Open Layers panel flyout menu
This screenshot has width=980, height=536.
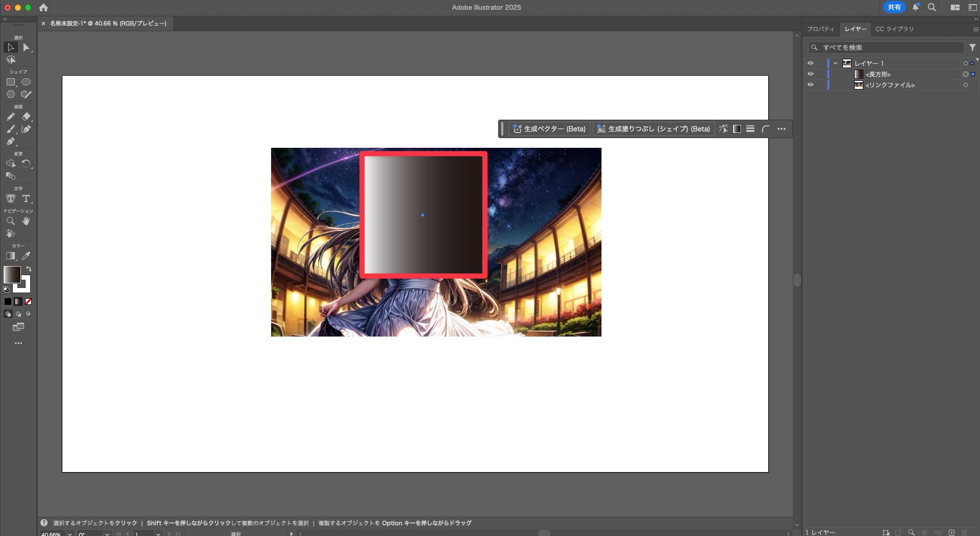(975, 29)
